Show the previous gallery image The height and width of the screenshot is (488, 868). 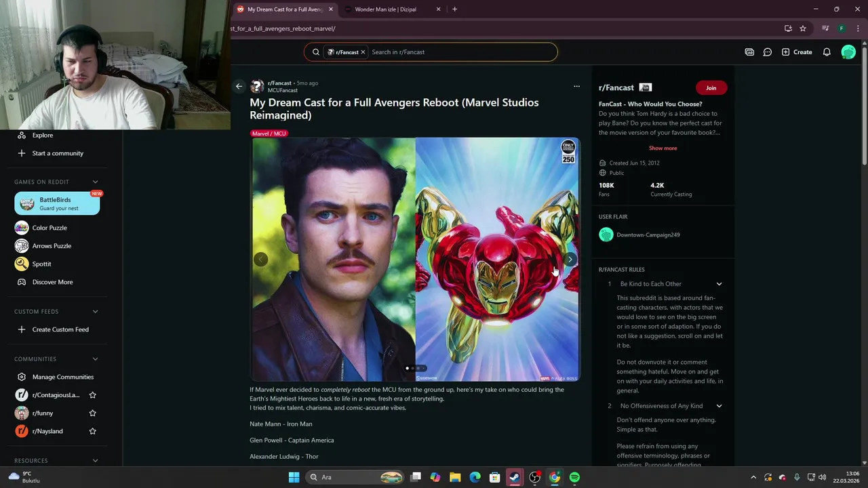tap(260, 260)
